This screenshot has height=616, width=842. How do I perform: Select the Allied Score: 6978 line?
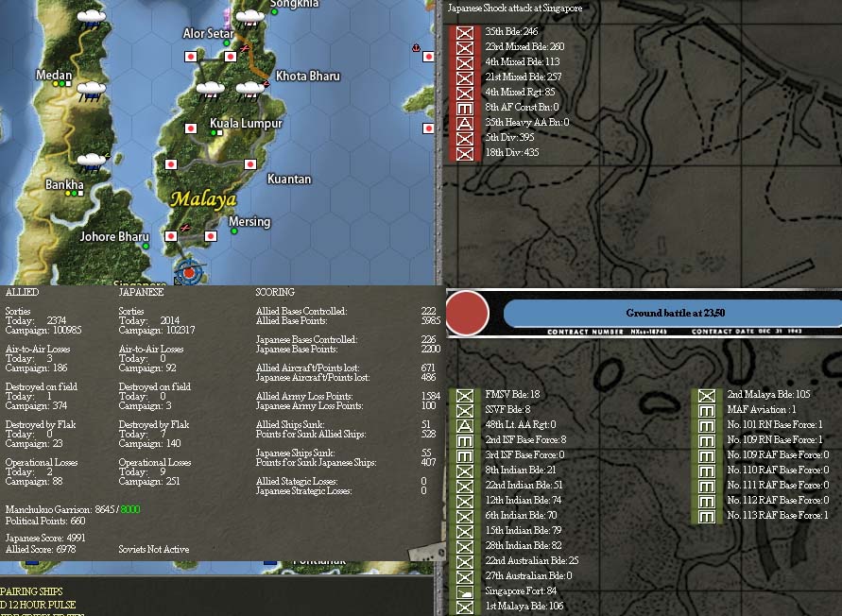pos(41,550)
